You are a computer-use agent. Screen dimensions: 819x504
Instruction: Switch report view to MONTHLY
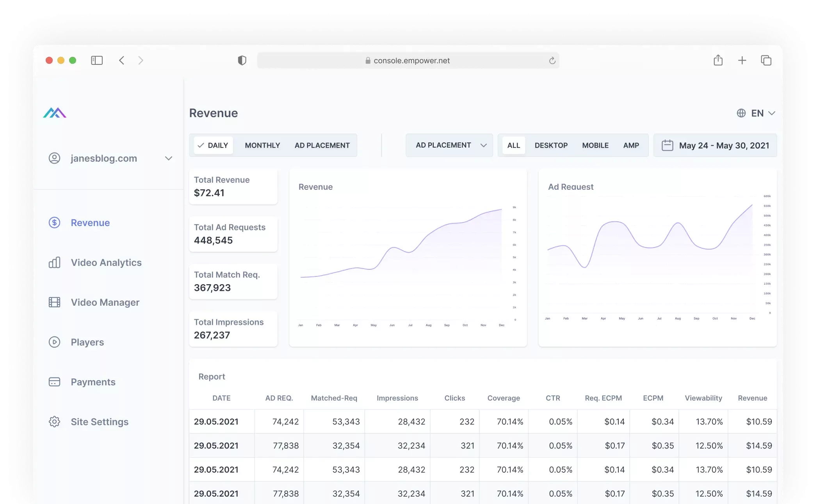coord(262,145)
